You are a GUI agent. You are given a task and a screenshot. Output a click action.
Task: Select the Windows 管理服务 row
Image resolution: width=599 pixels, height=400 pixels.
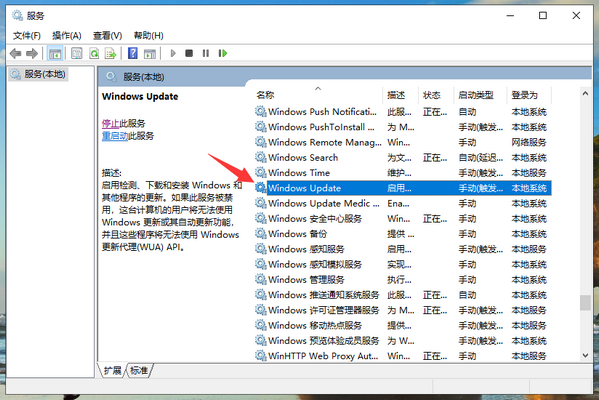click(403, 280)
